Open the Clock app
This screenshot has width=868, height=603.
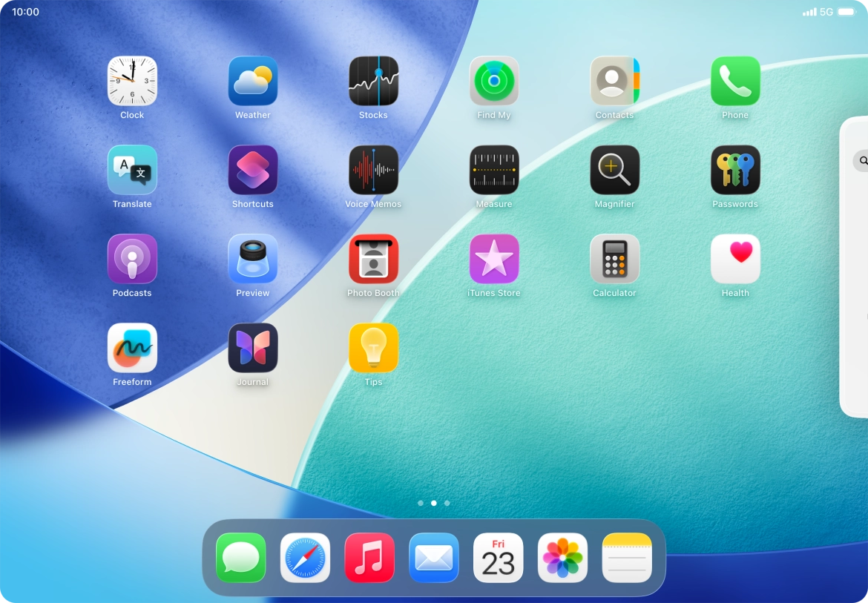pos(132,81)
